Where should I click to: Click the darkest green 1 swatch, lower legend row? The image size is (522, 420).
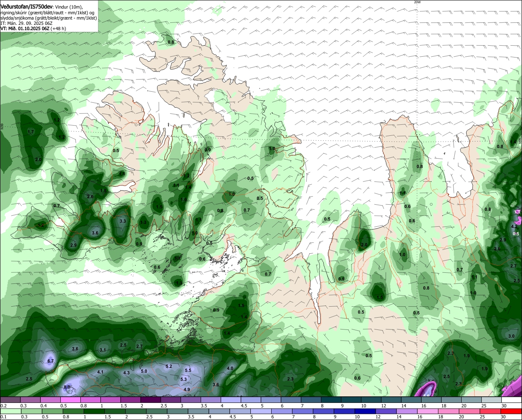tap(95, 411)
